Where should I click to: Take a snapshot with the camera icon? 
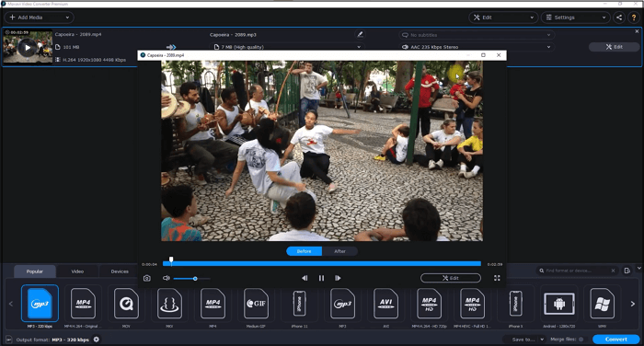(x=146, y=278)
